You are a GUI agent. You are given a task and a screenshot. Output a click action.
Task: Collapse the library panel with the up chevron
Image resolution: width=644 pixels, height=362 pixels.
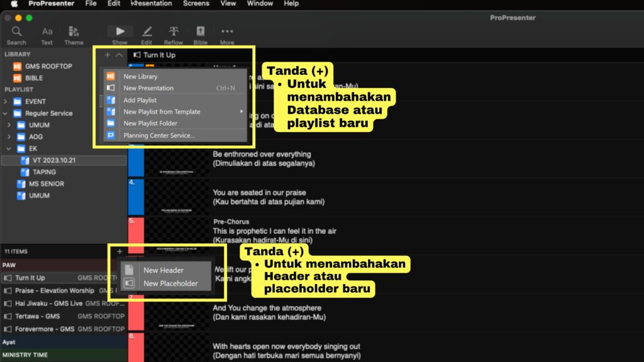[x=119, y=55]
